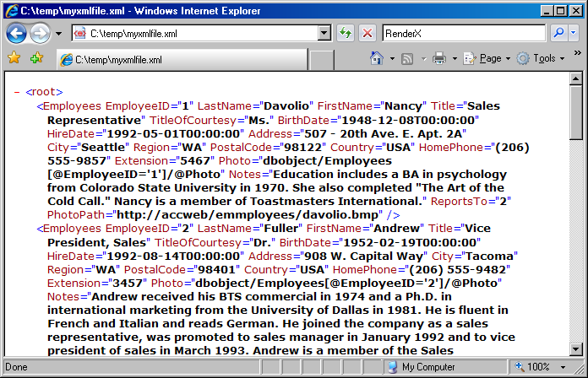
Task: Click the RSS feeds icon
Action: (408, 59)
